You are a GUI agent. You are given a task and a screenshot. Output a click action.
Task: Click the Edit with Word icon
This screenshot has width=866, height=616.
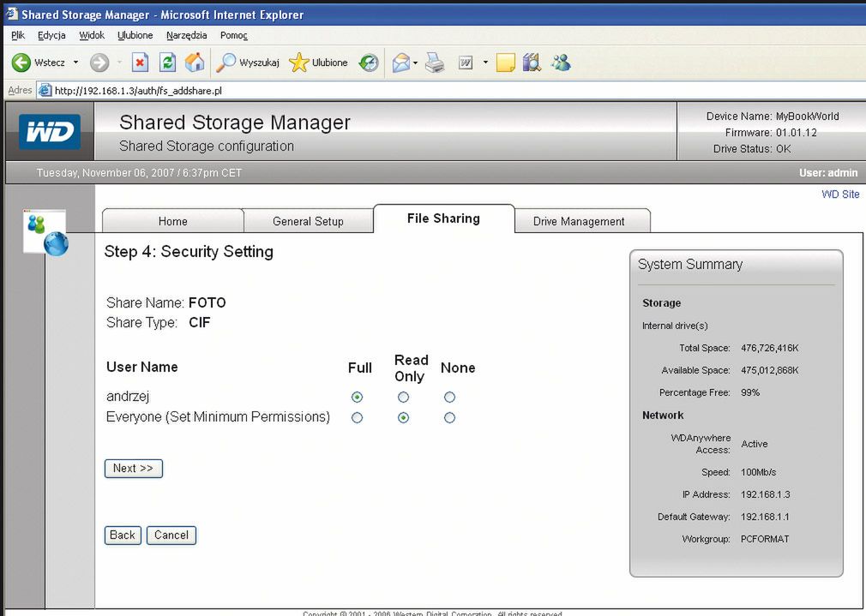[x=466, y=63]
